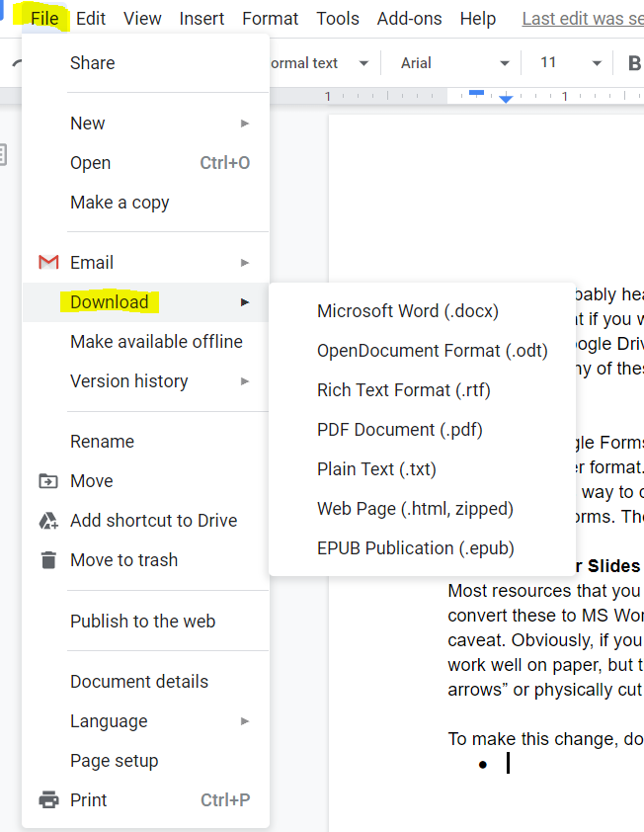The width and height of the screenshot is (644, 832).
Task: Open the Format menu
Action: pyautogui.click(x=270, y=18)
